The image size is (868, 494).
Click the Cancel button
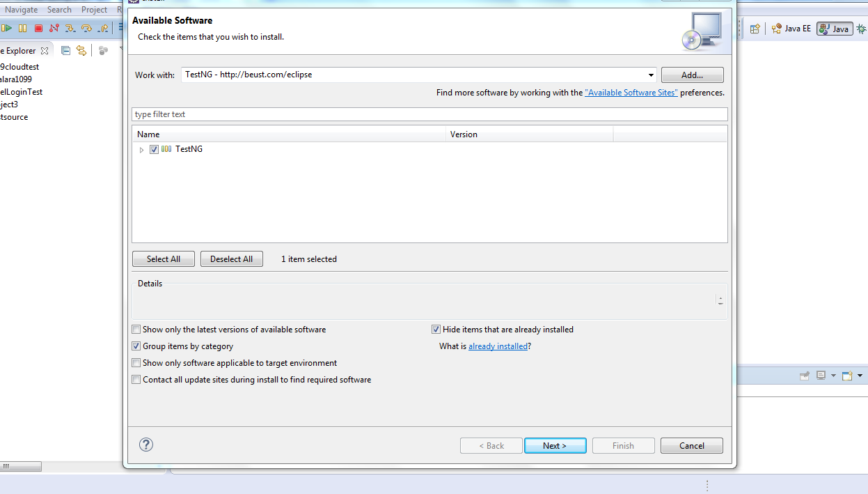[692, 445]
